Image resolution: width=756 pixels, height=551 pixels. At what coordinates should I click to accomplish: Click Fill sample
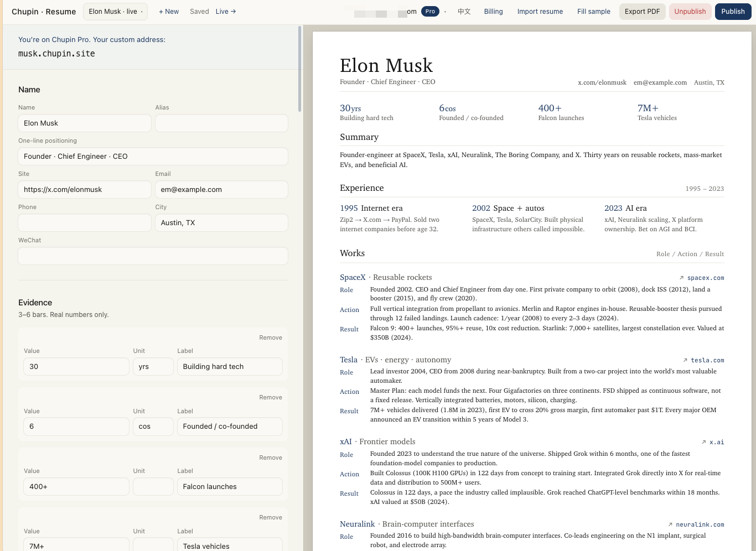[594, 12]
